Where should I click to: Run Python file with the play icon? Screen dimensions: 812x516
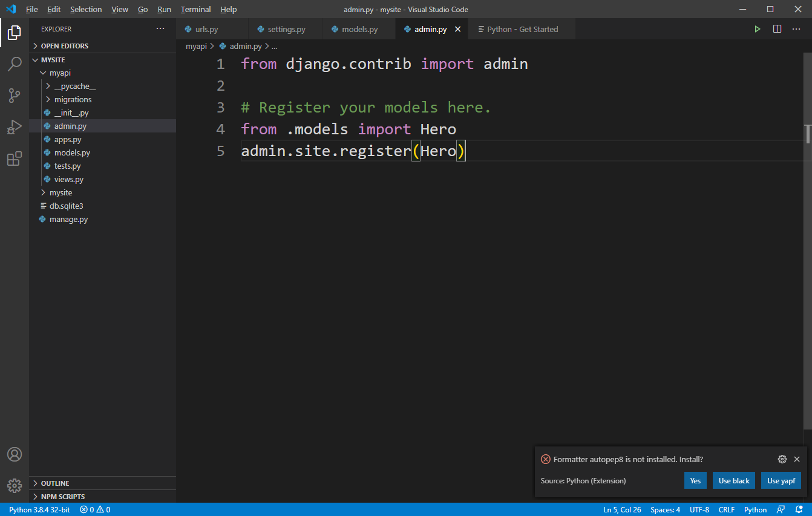click(x=757, y=29)
